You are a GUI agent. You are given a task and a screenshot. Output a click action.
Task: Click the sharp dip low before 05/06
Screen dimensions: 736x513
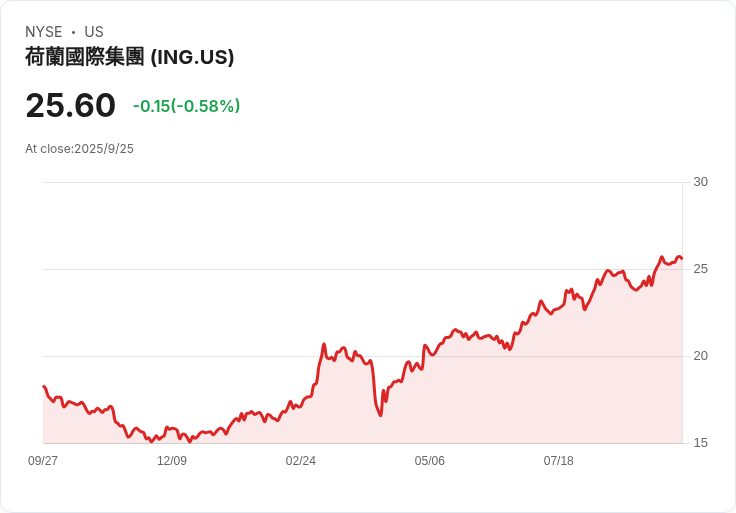[381, 415]
